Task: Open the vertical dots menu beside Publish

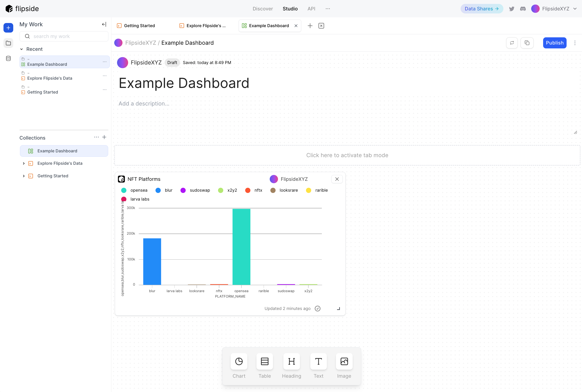Action: pos(575,43)
